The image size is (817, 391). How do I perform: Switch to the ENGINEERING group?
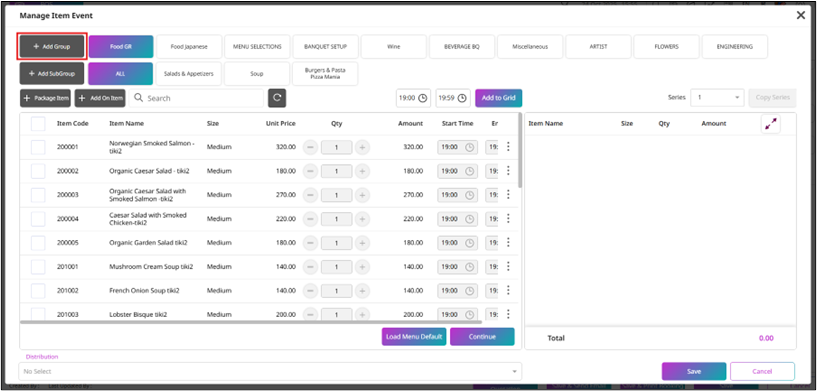[x=735, y=46]
